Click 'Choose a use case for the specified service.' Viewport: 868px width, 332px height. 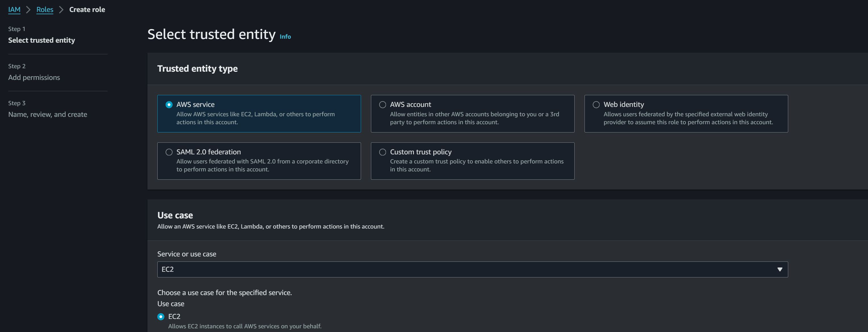(x=224, y=293)
